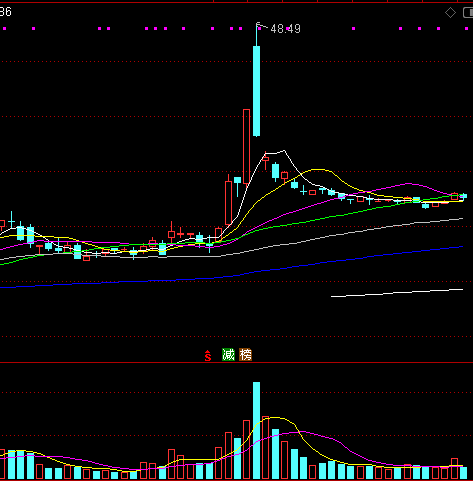Select the tall red candlestick before the peak

pos(246,147)
